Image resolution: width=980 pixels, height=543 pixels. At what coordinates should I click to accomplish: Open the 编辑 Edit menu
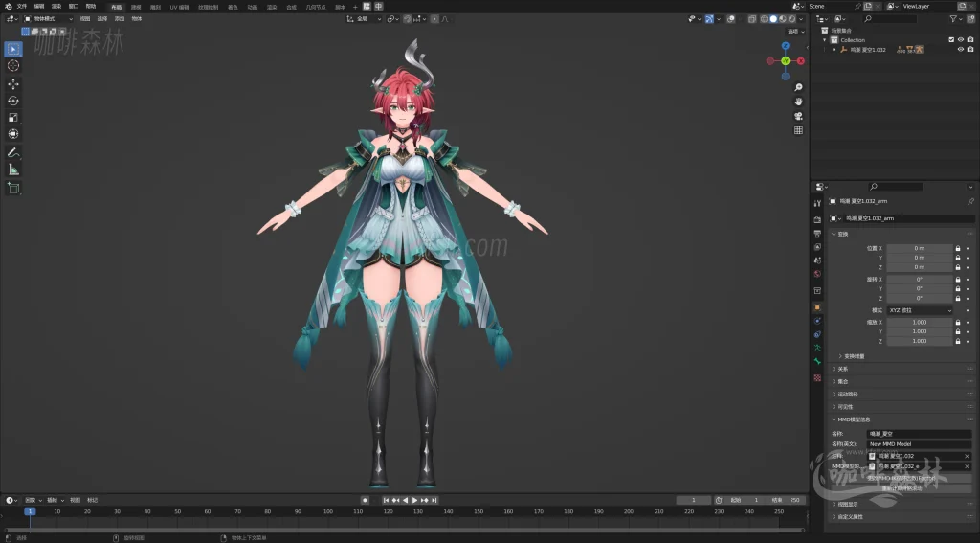38,7
